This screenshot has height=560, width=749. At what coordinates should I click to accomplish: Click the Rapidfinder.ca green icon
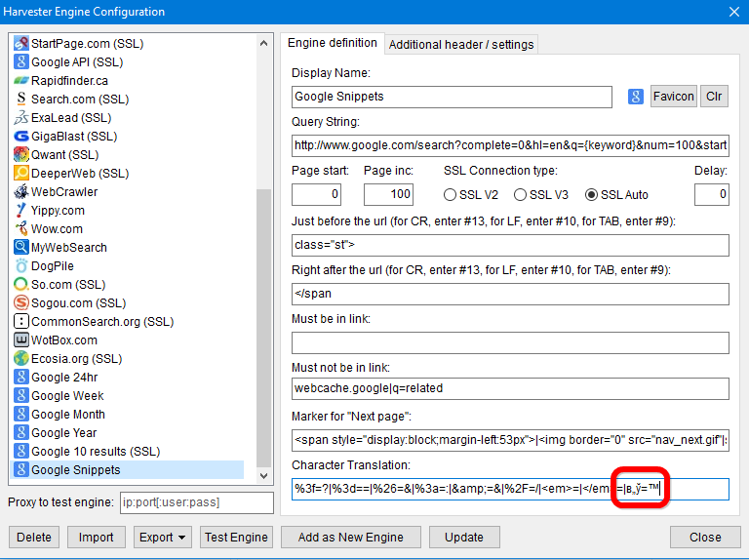(21, 81)
